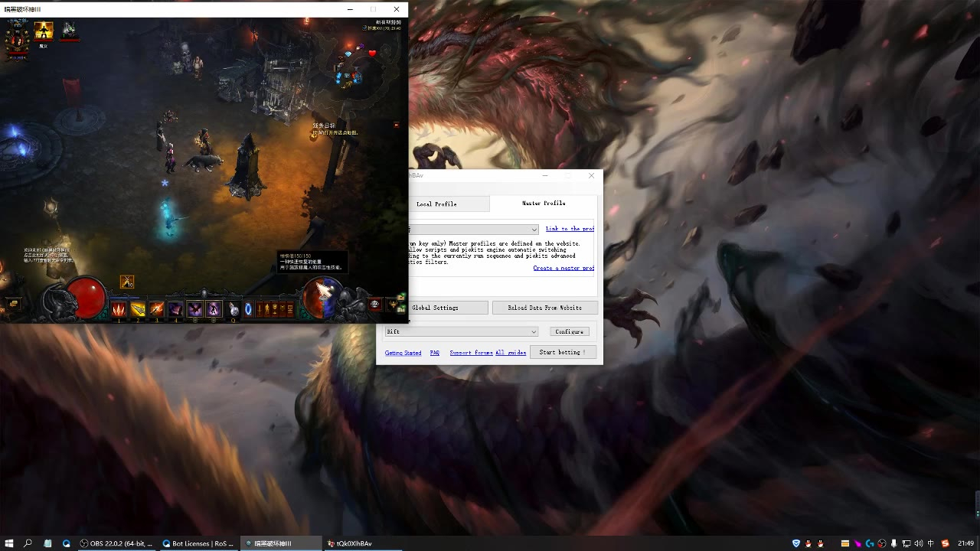Image resolution: width=980 pixels, height=551 pixels.
Task: Open the FAQ link
Action: point(434,353)
